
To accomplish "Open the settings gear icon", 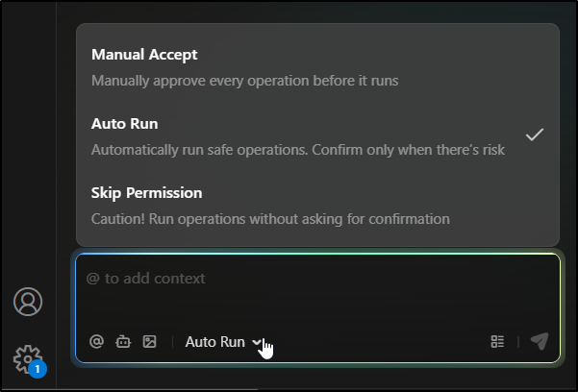I will click(x=27, y=358).
